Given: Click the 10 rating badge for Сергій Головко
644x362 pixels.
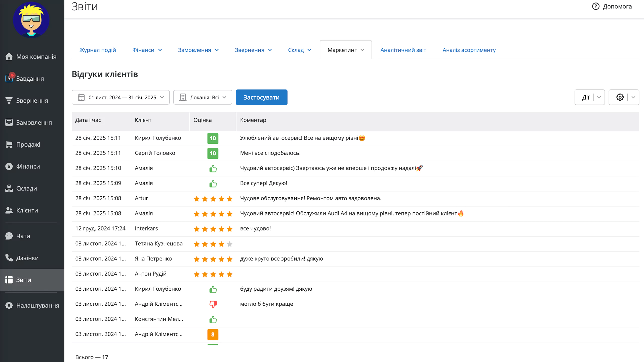Looking at the screenshot, I should tap(213, 153).
